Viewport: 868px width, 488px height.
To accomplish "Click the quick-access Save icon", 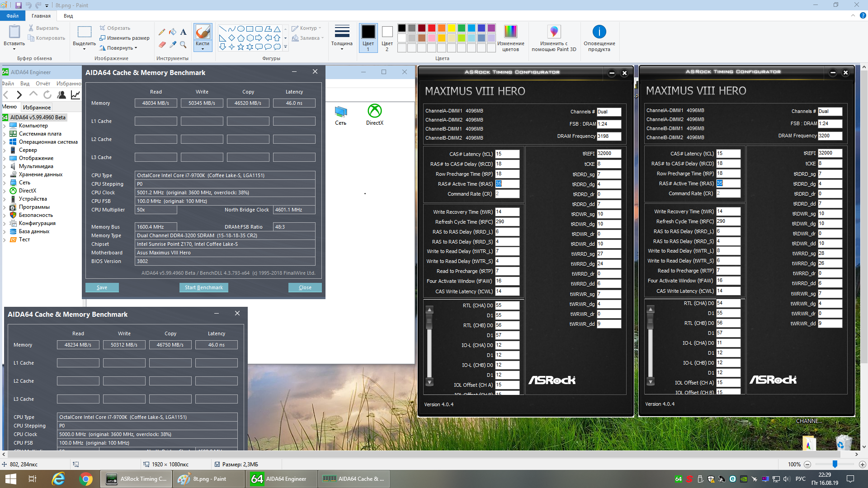I will tap(19, 5).
